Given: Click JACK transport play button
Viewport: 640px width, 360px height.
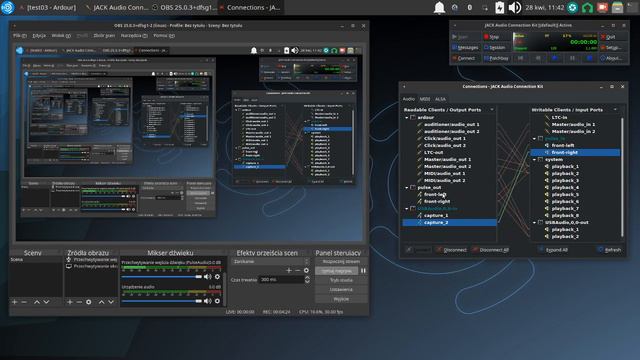Looking at the screenshot, I should (x=555, y=58).
